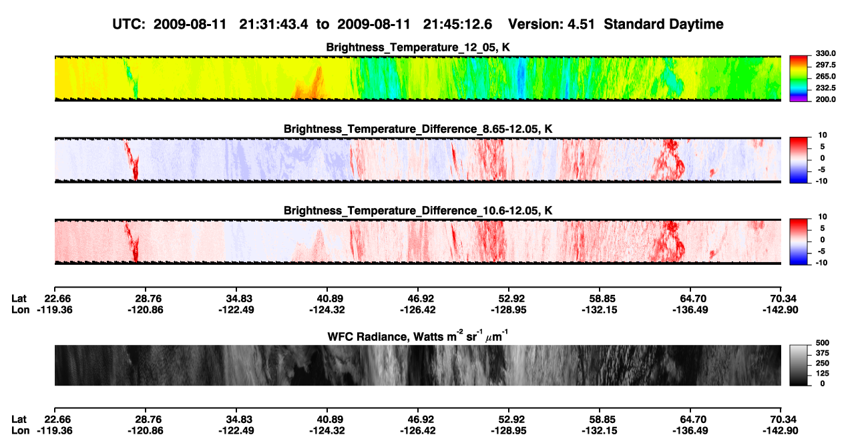Click the '10' tick of 8.65-12.05 colorbar
The image size is (868, 445).
pyautogui.click(x=823, y=135)
